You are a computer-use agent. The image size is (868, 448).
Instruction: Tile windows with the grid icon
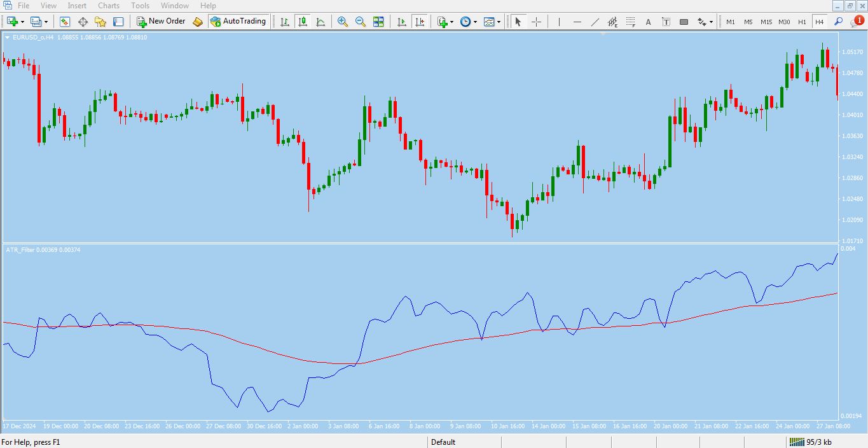[378, 22]
